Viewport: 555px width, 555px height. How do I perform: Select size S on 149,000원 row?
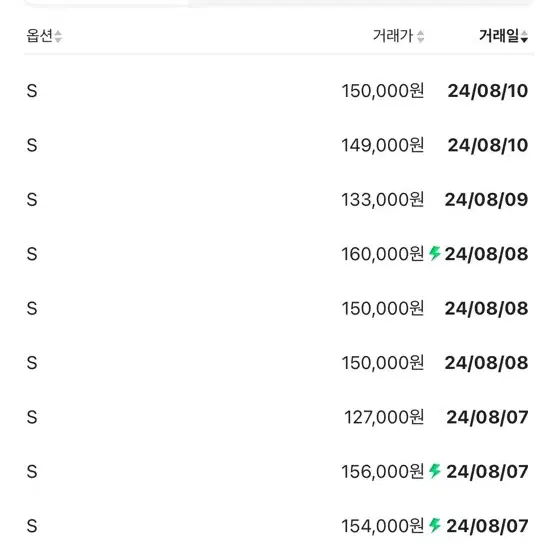pos(32,145)
